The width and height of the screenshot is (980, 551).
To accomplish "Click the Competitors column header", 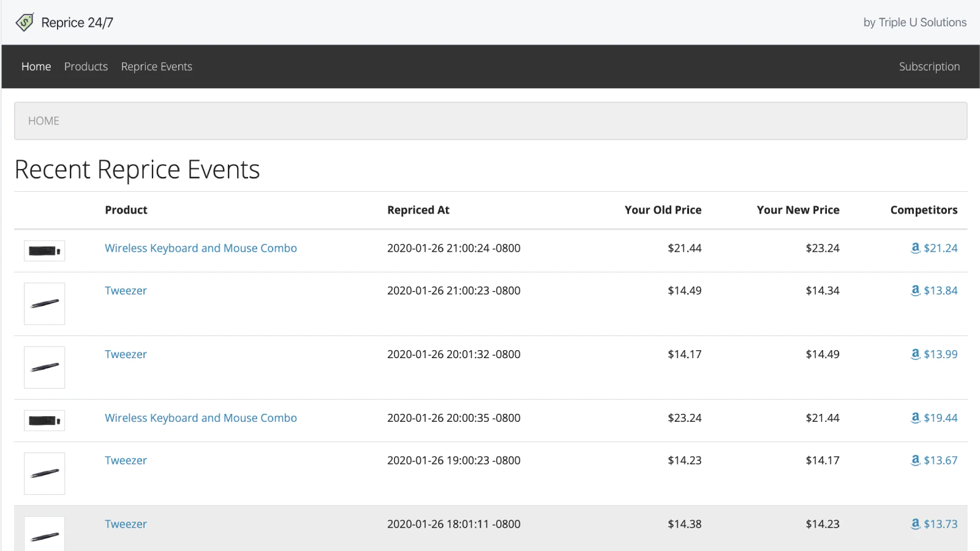I will click(x=924, y=210).
